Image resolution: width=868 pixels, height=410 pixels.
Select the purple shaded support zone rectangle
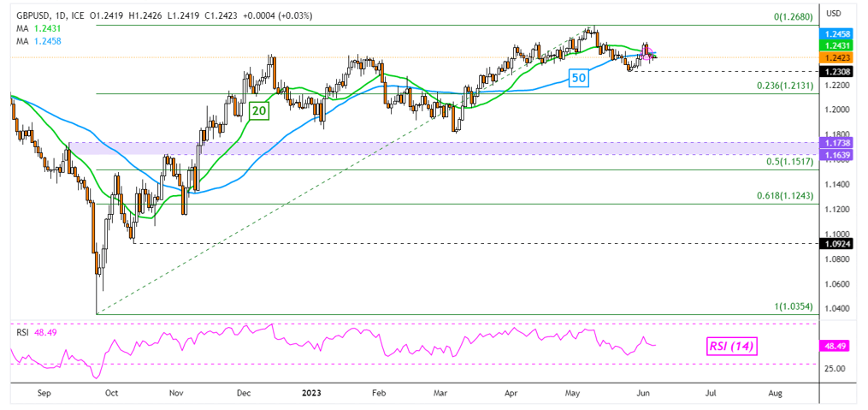coord(442,148)
